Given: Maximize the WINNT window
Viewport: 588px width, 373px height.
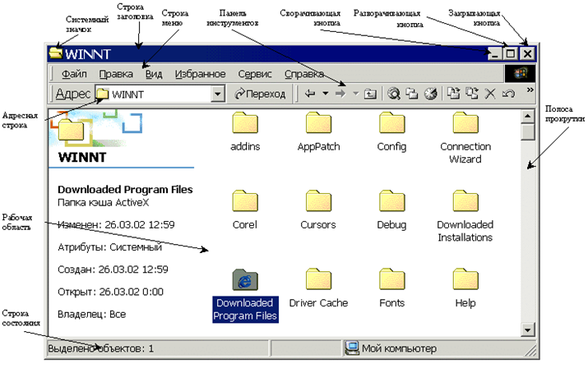Looking at the screenshot, I should coord(510,53).
